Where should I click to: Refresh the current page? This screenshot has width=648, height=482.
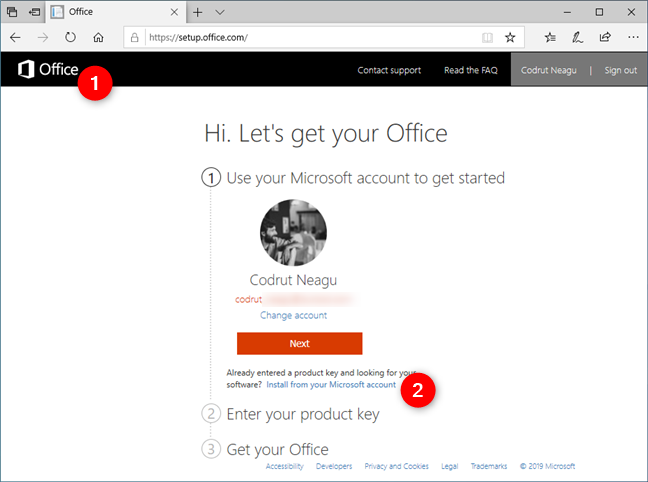pyautogui.click(x=70, y=37)
